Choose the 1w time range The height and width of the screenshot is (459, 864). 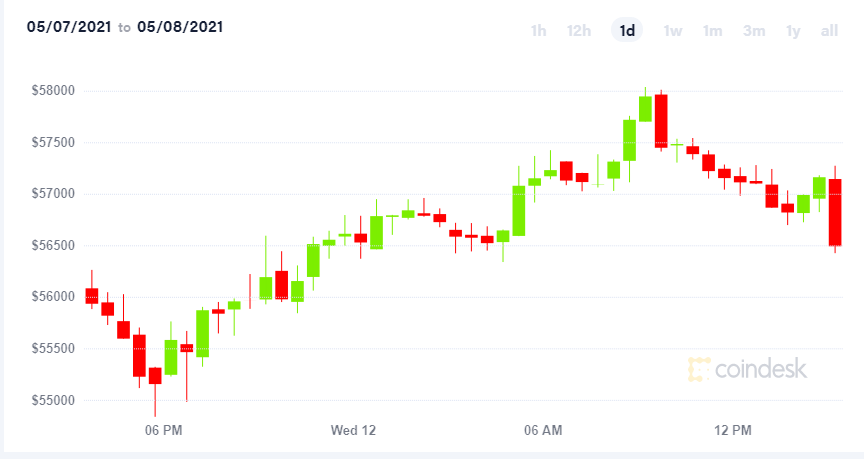tap(673, 31)
